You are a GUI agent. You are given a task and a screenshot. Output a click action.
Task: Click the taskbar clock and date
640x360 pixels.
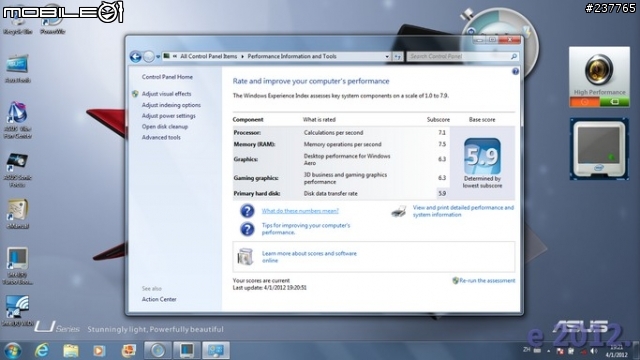616,351
